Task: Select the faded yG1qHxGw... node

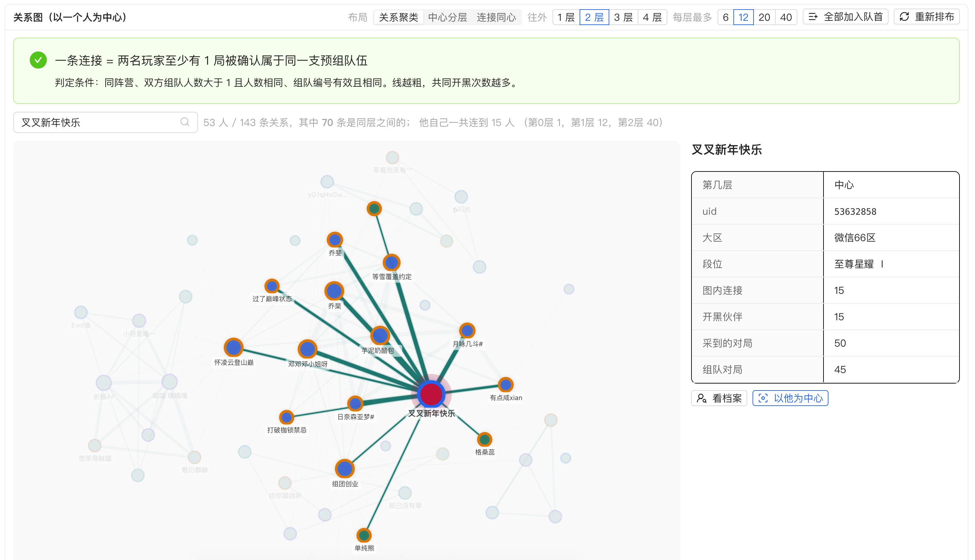Action: pyautogui.click(x=327, y=181)
